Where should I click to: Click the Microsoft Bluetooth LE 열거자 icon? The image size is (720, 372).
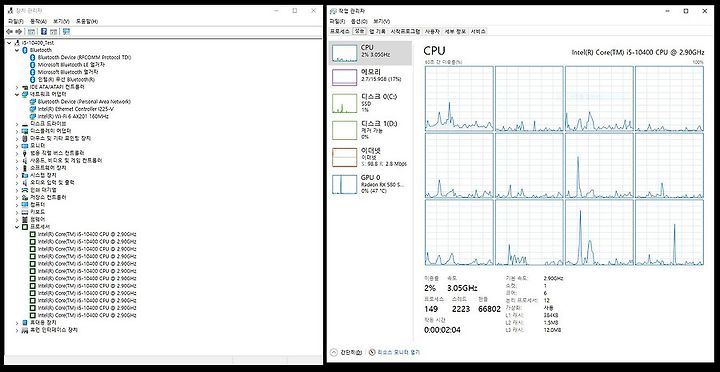coord(33,65)
